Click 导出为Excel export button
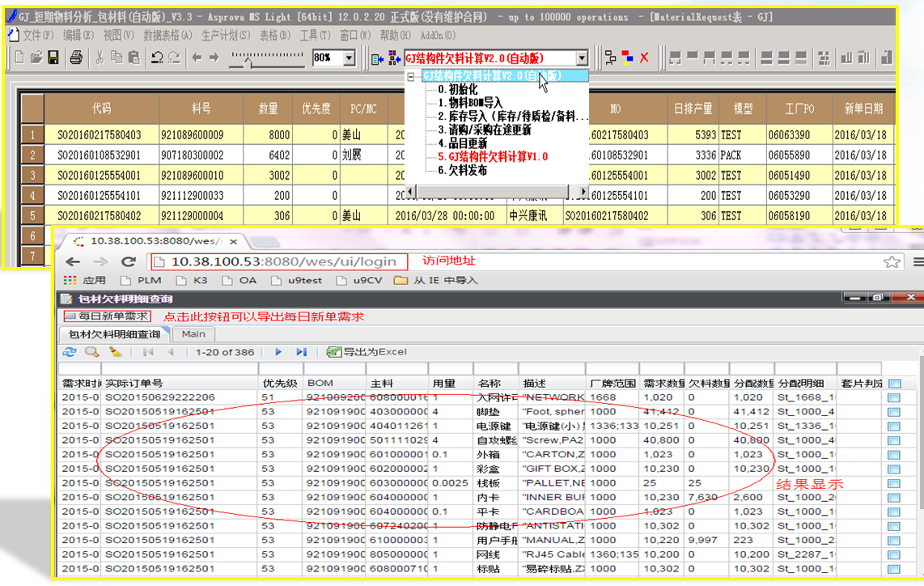 point(367,352)
